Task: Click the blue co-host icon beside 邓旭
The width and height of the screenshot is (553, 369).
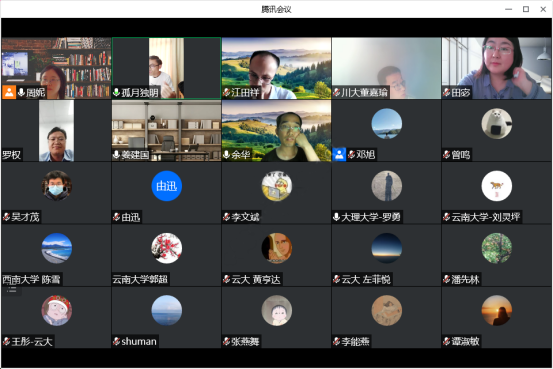Action: pyautogui.click(x=339, y=155)
